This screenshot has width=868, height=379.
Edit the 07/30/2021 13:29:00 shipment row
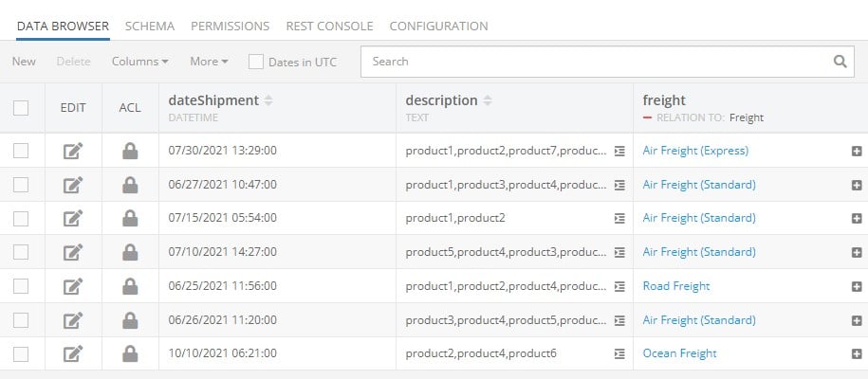pos(73,151)
